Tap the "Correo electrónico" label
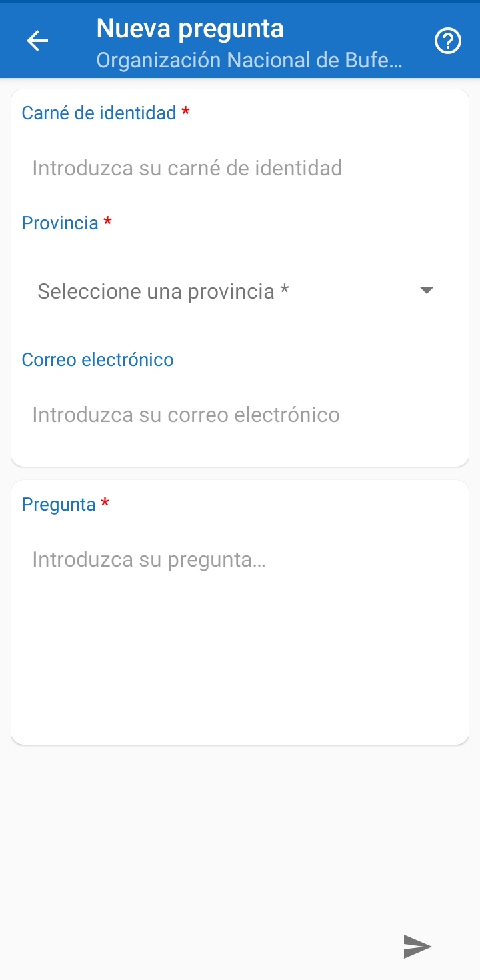Image resolution: width=480 pixels, height=980 pixels. coord(97,360)
